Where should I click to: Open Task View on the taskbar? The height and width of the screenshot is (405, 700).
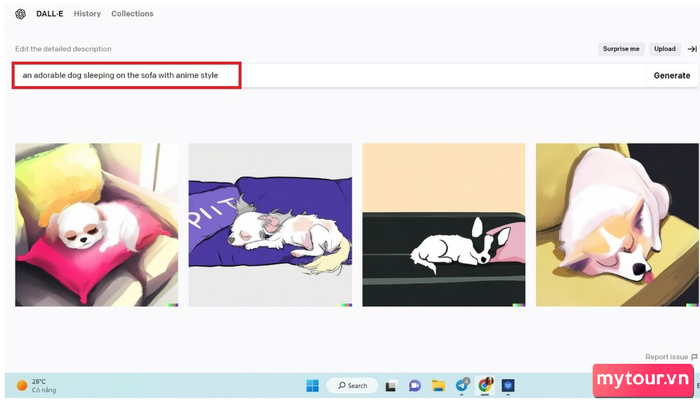[392, 385]
